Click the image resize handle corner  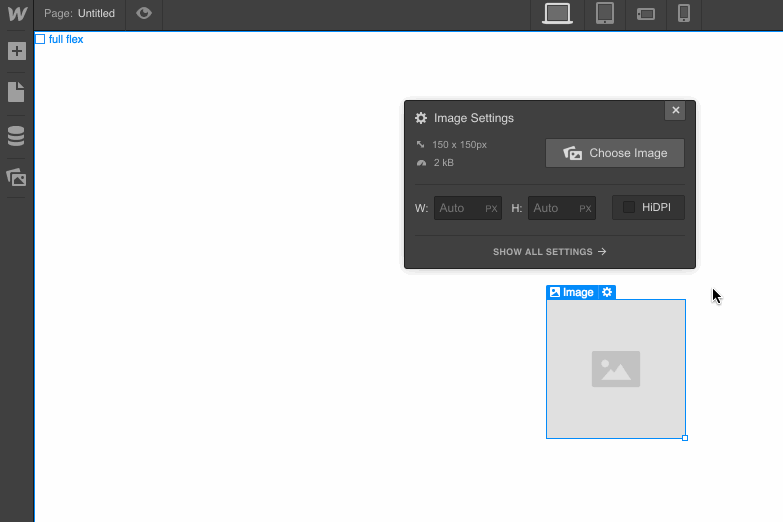(x=685, y=438)
